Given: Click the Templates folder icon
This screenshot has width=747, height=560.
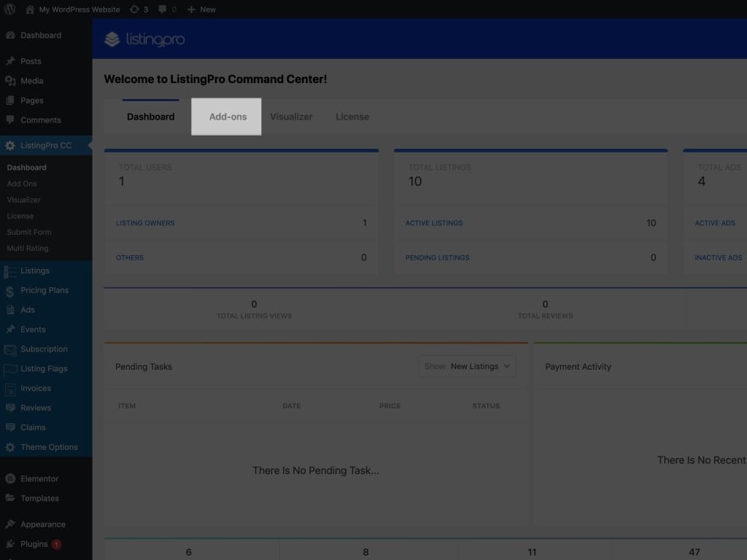Looking at the screenshot, I should tap(10, 498).
